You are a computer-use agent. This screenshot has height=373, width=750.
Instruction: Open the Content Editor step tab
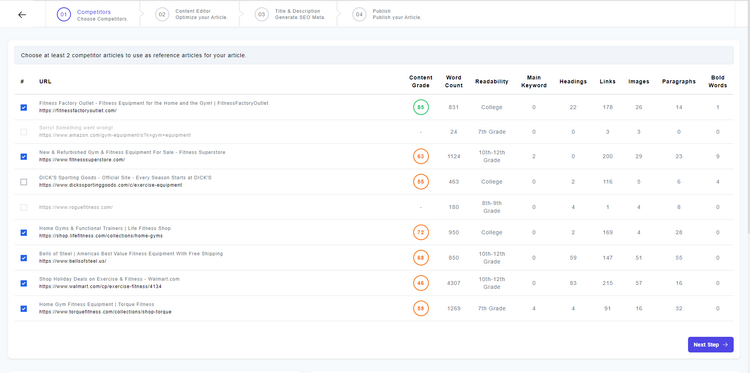click(190, 14)
